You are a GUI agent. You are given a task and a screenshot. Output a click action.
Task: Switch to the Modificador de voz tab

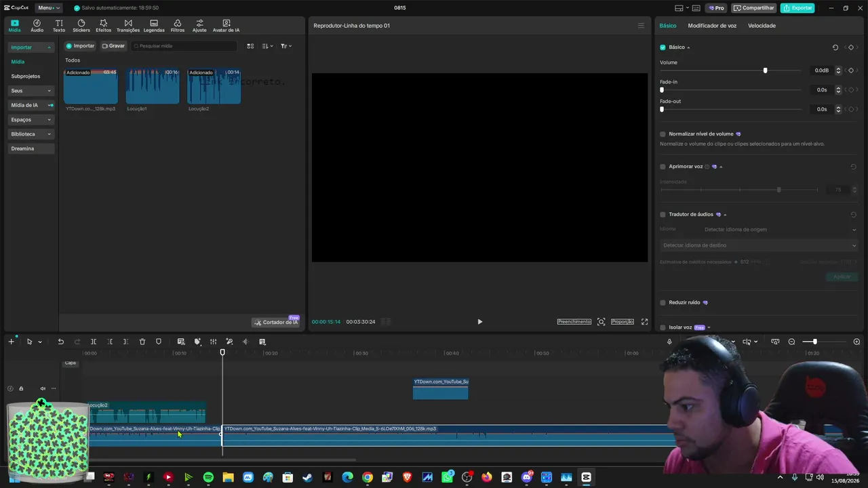point(712,26)
